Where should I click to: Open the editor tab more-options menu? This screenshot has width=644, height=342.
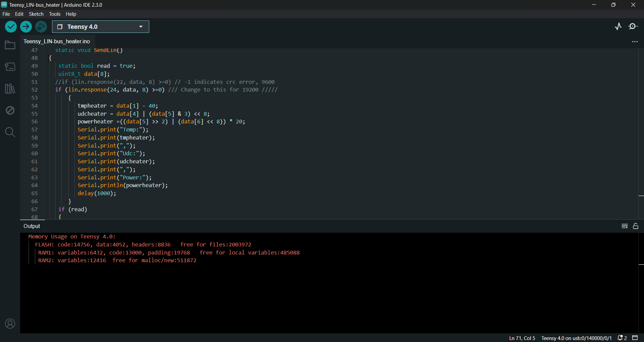635,42
